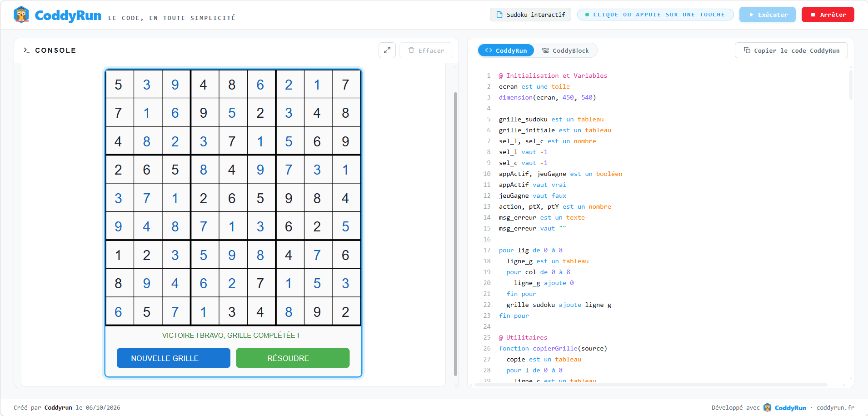The width and height of the screenshot is (868, 416).
Task: Stop the program with Arrêter
Action: coord(828,15)
